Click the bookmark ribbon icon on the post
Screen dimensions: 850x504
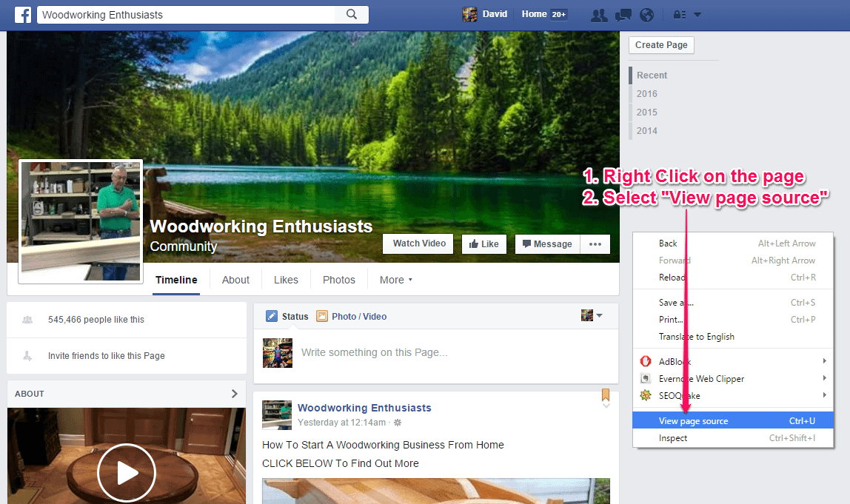coord(606,394)
